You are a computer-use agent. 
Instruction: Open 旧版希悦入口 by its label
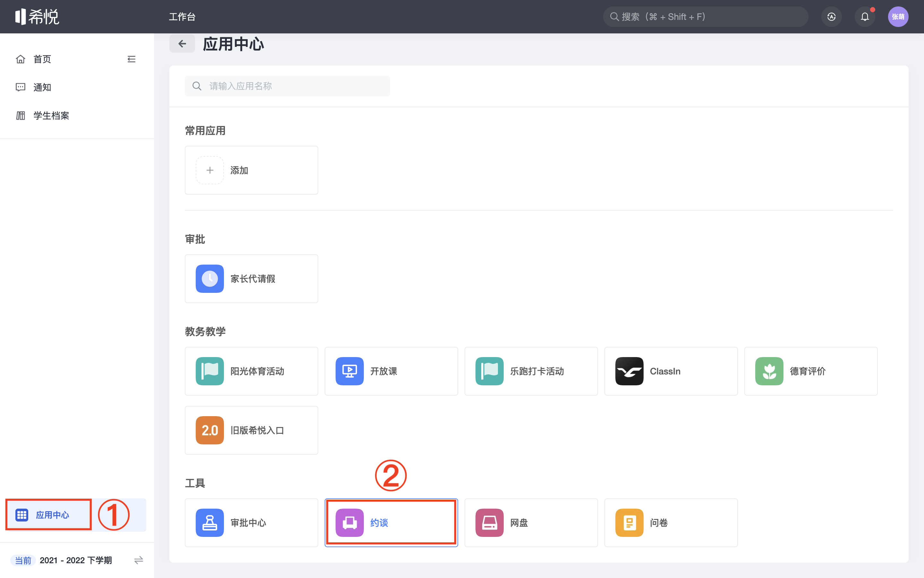point(257,430)
